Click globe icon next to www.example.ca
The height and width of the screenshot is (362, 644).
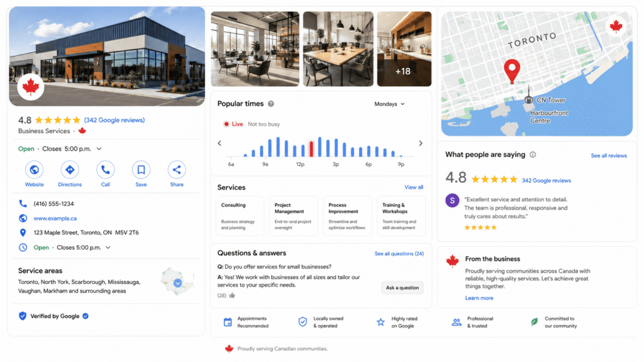pyautogui.click(x=23, y=218)
